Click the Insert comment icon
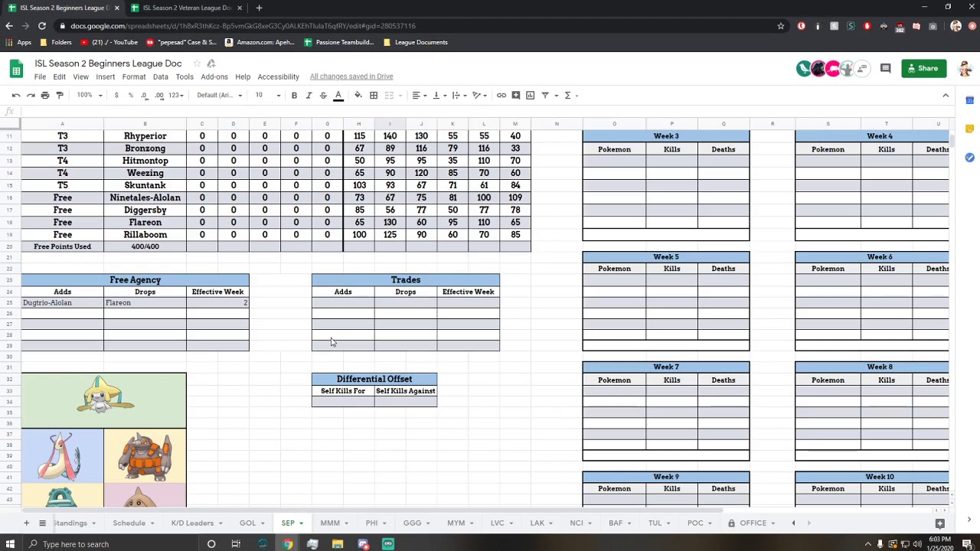980x551 pixels. 516,95
